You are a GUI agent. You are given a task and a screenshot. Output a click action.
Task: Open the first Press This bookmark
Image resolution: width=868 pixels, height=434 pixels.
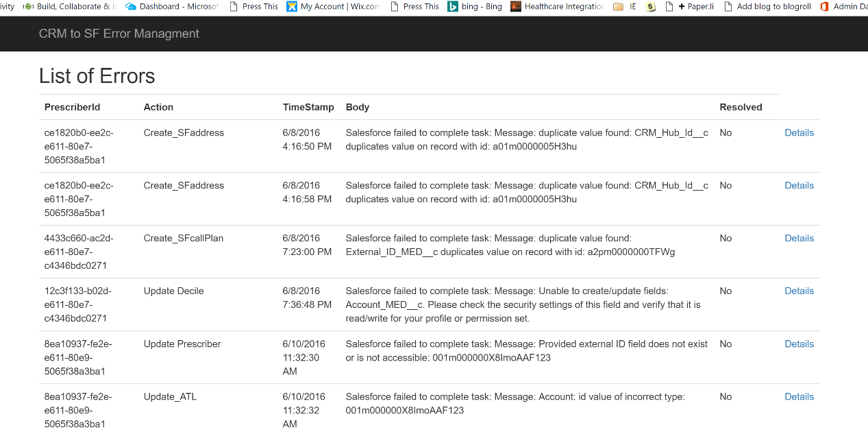click(x=260, y=6)
